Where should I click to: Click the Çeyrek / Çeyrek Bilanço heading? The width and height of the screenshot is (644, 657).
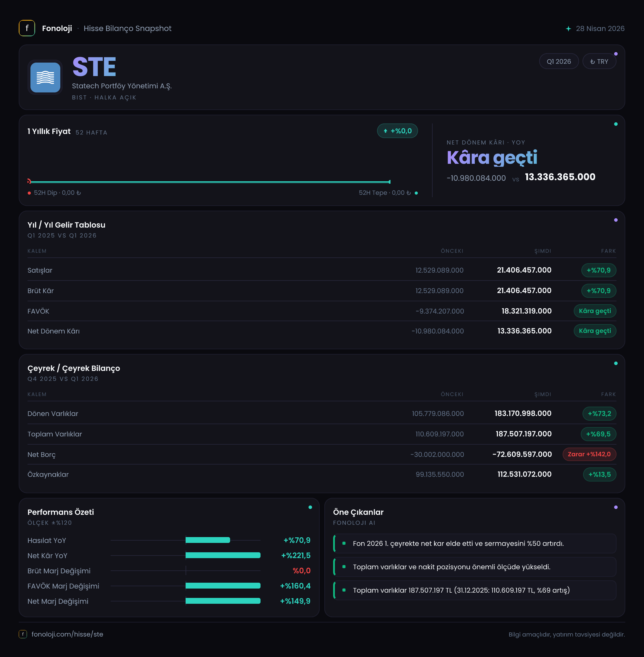(x=74, y=368)
